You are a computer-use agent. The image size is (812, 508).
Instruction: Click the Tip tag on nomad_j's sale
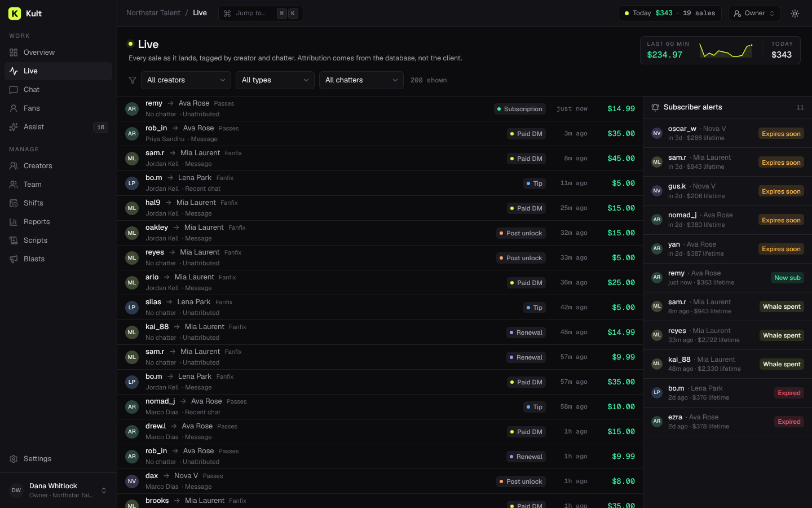534,407
